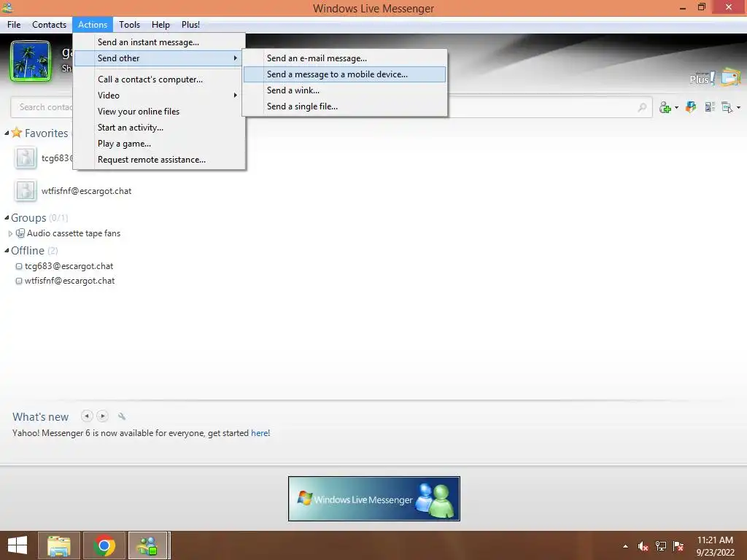Change the contact list layout icon
The width and height of the screenshot is (747, 560).
point(710,107)
